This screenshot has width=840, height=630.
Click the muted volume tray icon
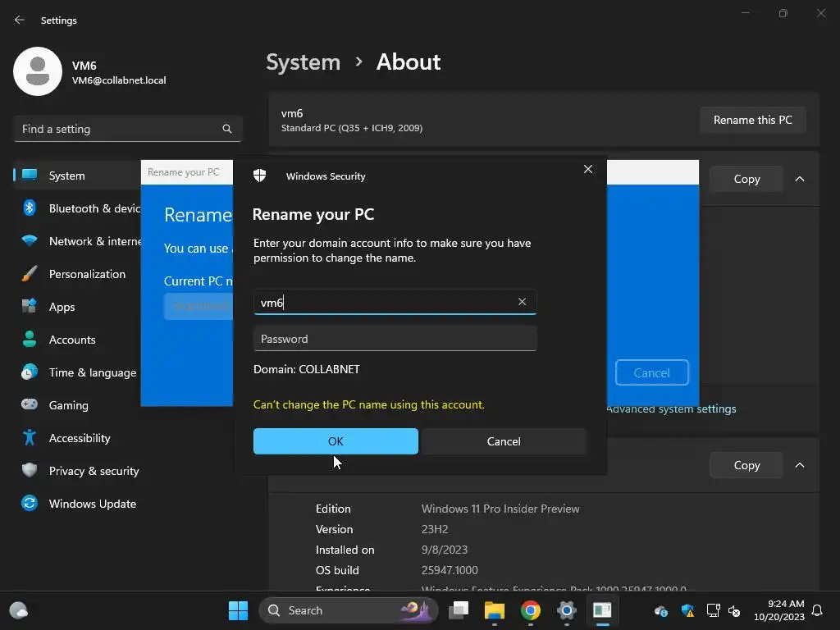click(734, 610)
